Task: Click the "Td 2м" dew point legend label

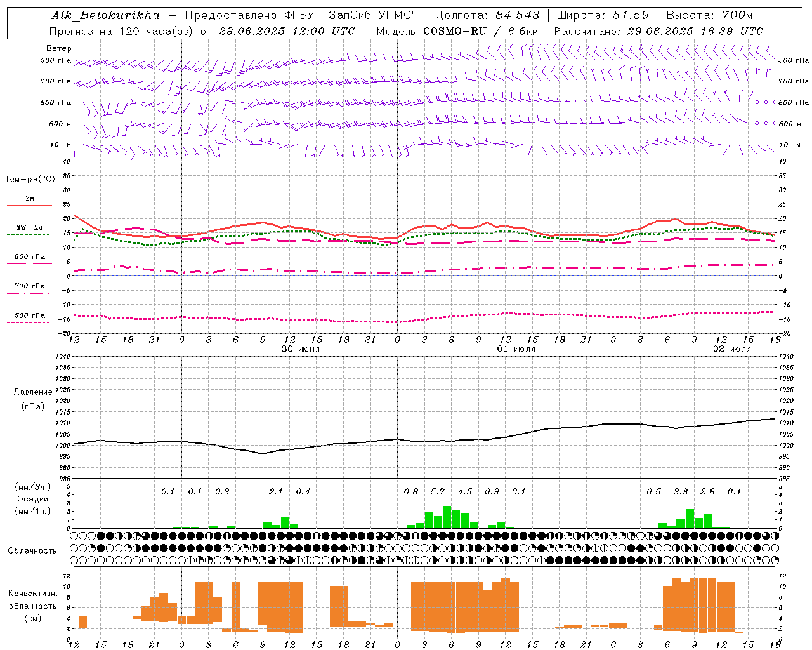Action: click(30, 227)
